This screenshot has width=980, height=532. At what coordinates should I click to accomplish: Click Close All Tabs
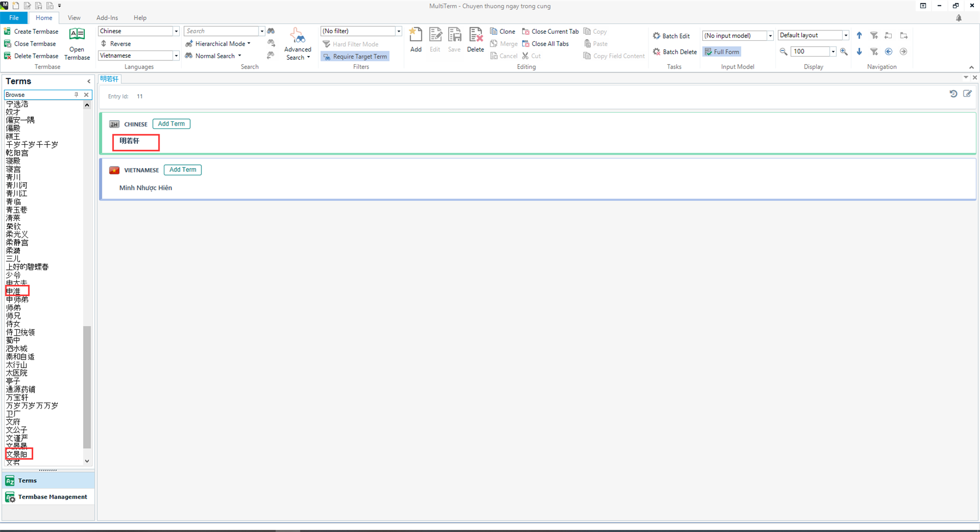tap(546, 44)
